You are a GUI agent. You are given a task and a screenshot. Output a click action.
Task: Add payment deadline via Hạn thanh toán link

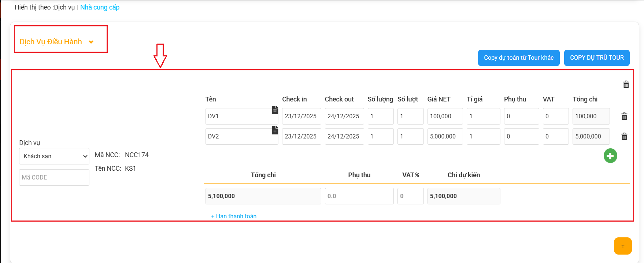(234, 216)
